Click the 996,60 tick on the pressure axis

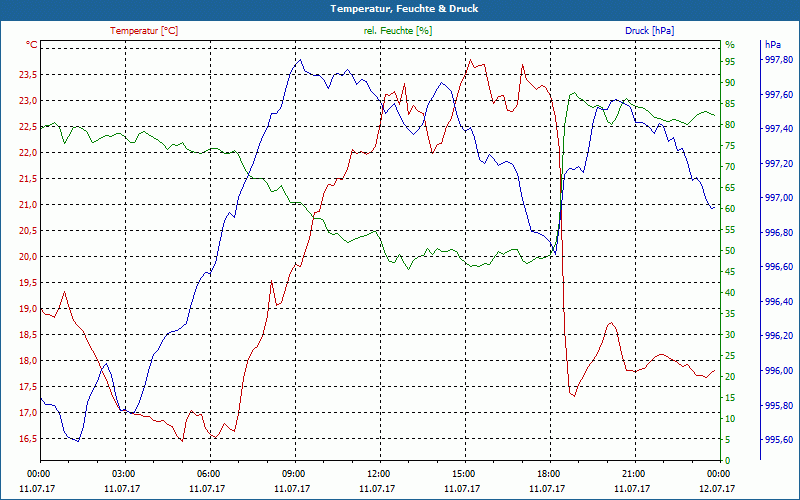point(779,267)
